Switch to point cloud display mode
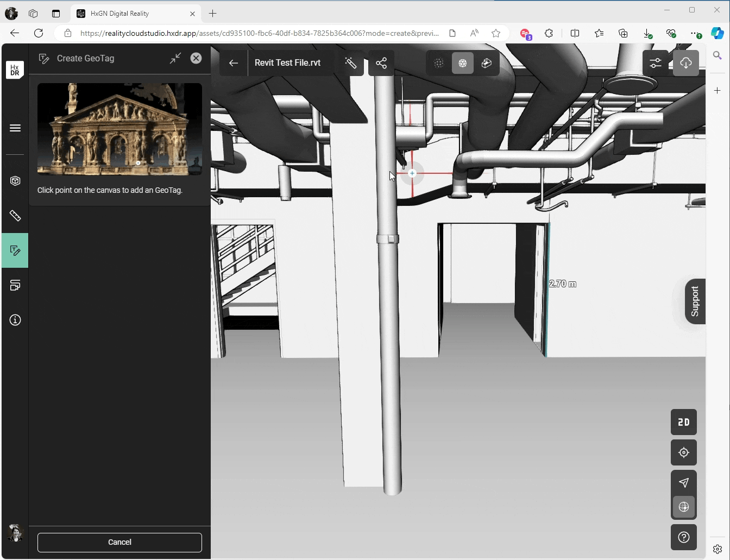The width and height of the screenshot is (730, 560). [x=439, y=63]
